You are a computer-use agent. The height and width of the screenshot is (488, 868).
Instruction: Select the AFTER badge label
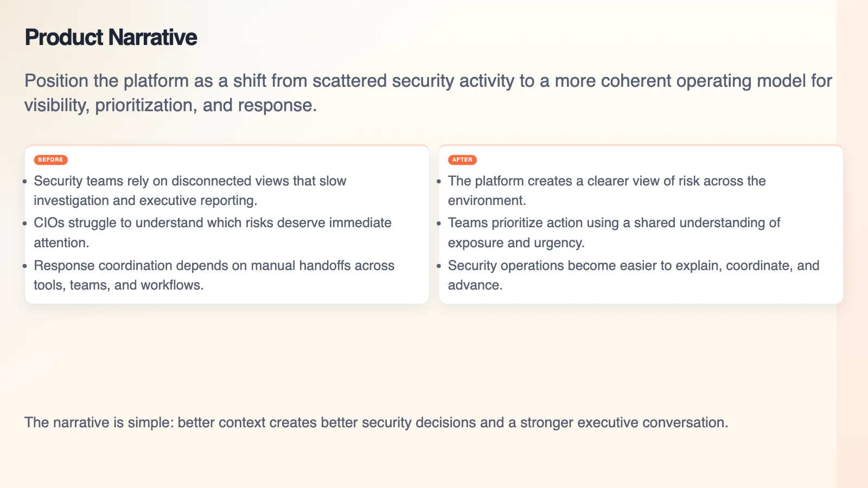462,160
